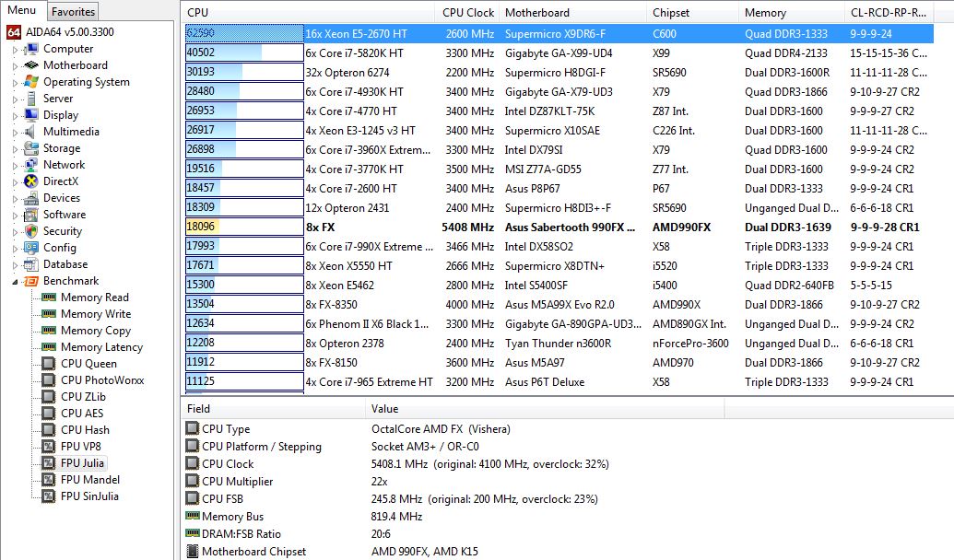Sort by the Motherboard column header
Image resolution: width=954 pixels, height=560 pixels.
coord(573,13)
